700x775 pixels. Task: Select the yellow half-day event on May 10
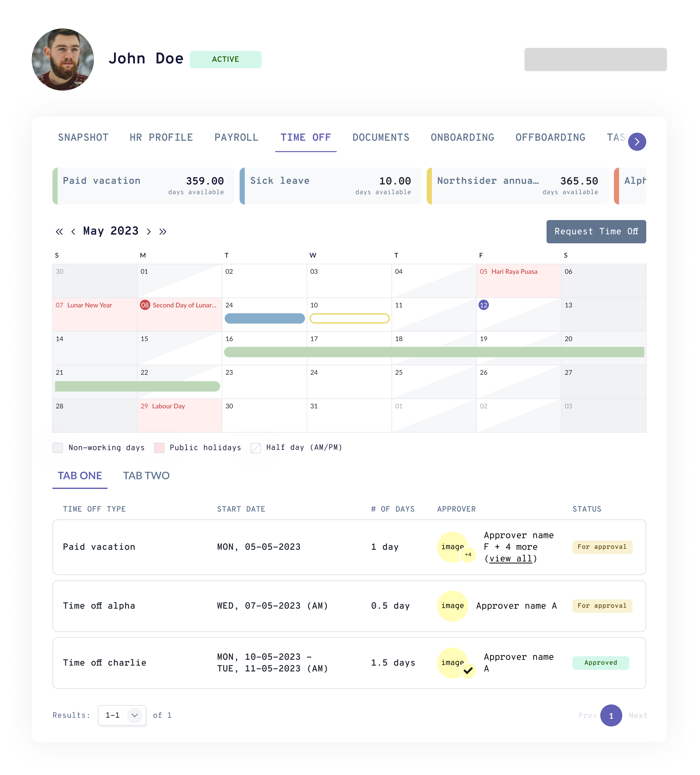tap(349, 318)
